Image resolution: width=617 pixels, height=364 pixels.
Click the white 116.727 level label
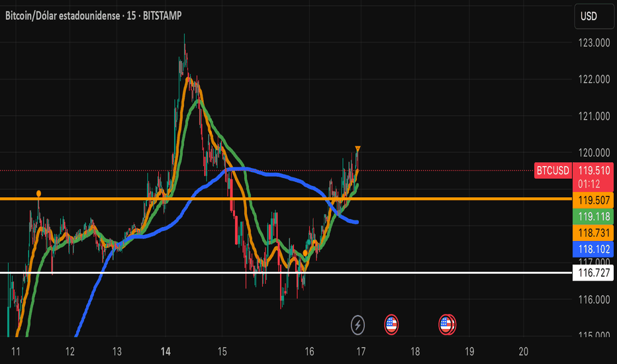tap(593, 273)
